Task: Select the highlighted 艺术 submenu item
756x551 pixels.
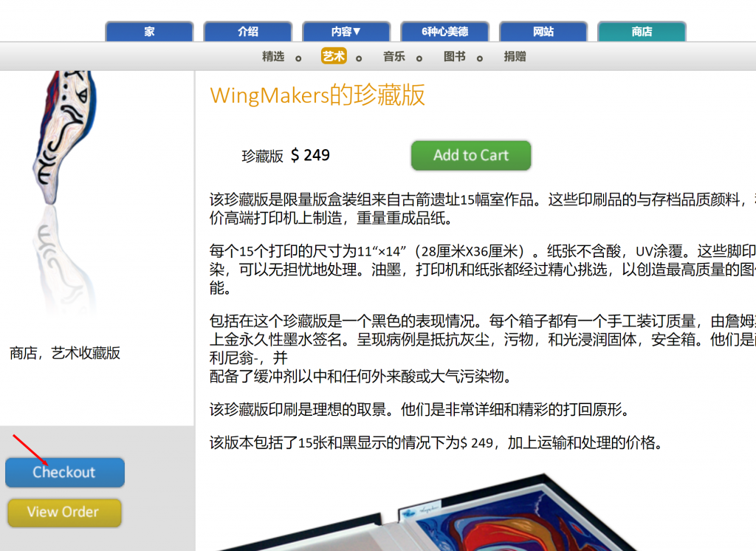Action: point(334,56)
